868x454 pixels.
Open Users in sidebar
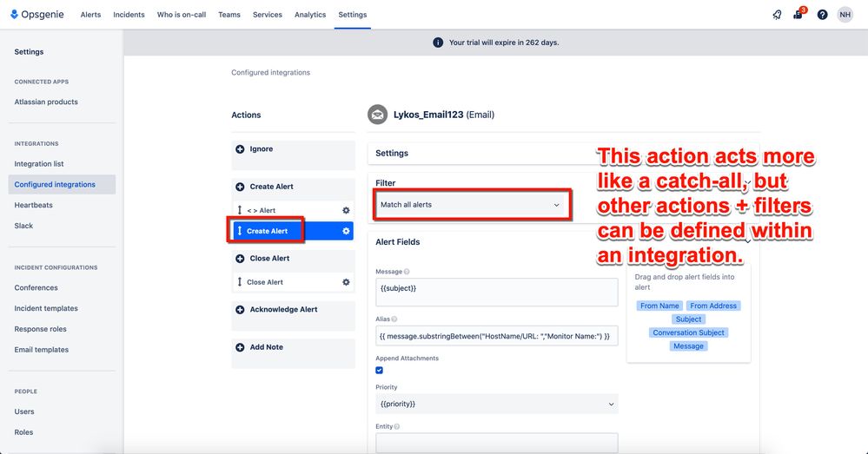24,411
